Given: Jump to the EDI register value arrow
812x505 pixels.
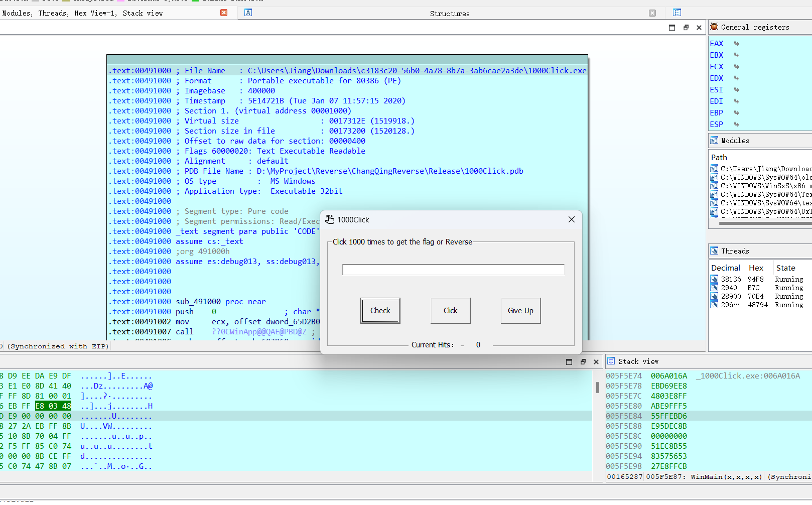Looking at the screenshot, I should (x=737, y=101).
